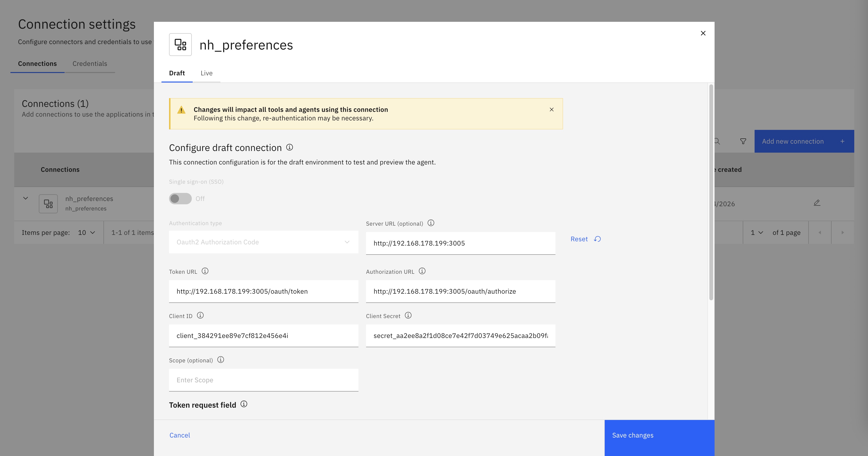Toggle the Single sign-on switch

[180, 199]
